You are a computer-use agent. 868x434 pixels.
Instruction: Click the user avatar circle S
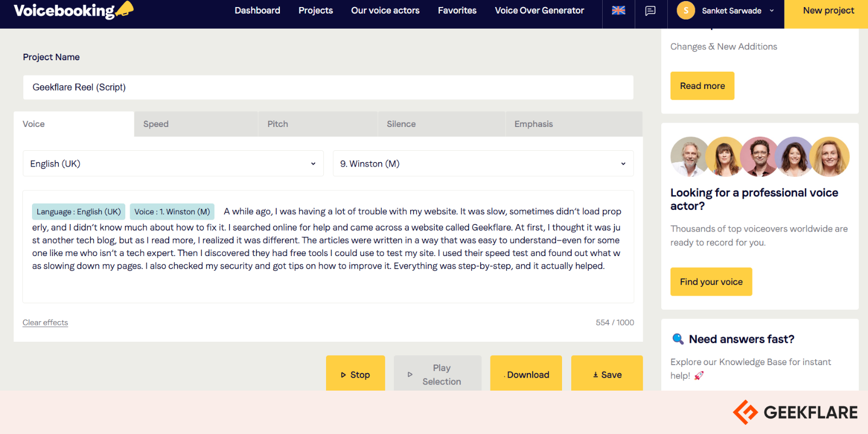[686, 10]
